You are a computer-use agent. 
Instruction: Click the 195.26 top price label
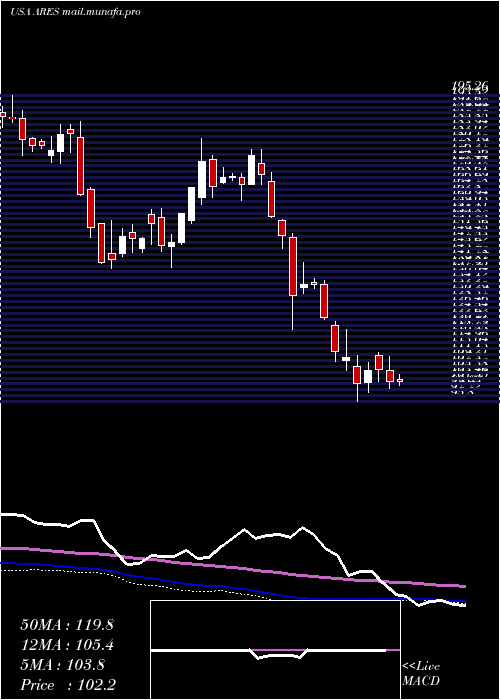tap(469, 86)
